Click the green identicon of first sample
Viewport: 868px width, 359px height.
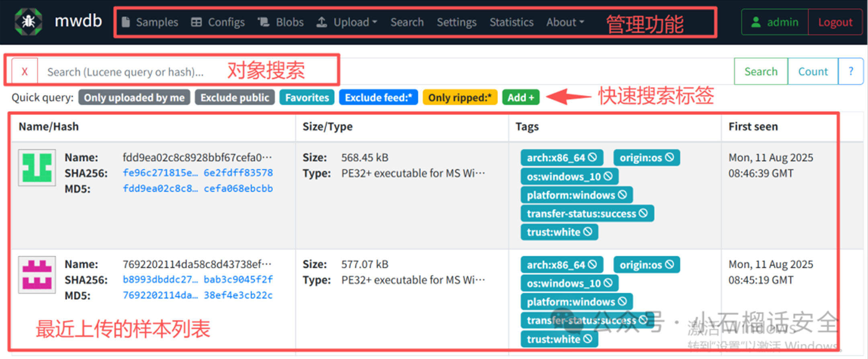pyautogui.click(x=37, y=168)
